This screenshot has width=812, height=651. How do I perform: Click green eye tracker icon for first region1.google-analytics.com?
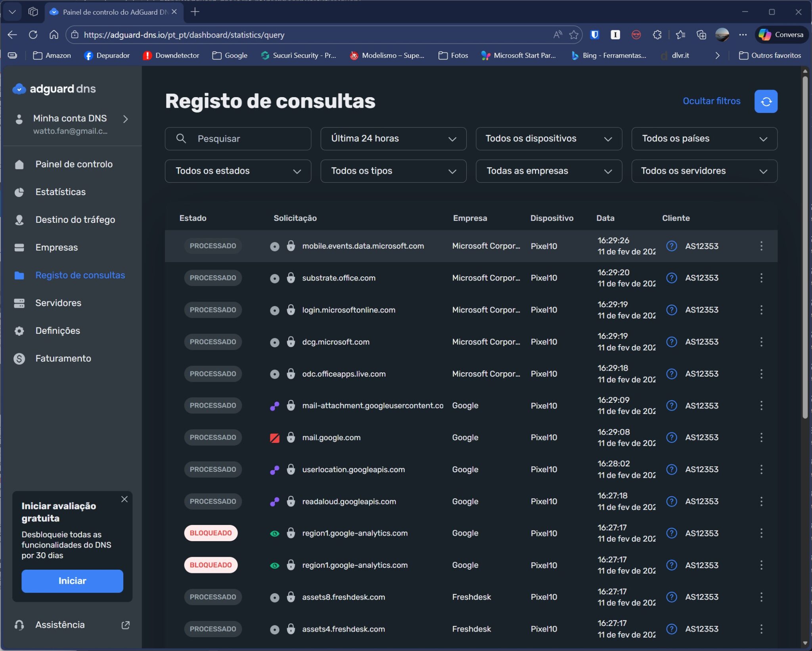pyautogui.click(x=274, y=533)
